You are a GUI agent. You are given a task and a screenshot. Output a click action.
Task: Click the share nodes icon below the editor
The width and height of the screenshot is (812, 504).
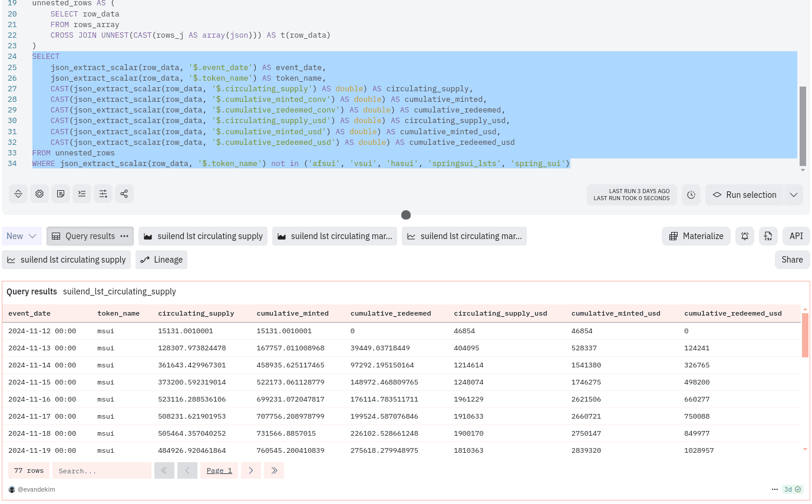click(x=124, y=194)
